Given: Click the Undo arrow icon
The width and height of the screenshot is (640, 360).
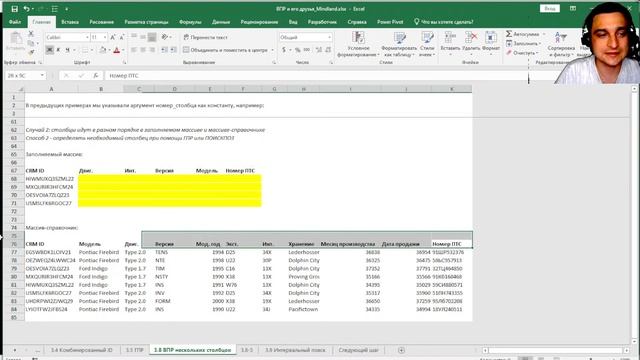Looking at the screenshot, I should [x=27, y=9].
